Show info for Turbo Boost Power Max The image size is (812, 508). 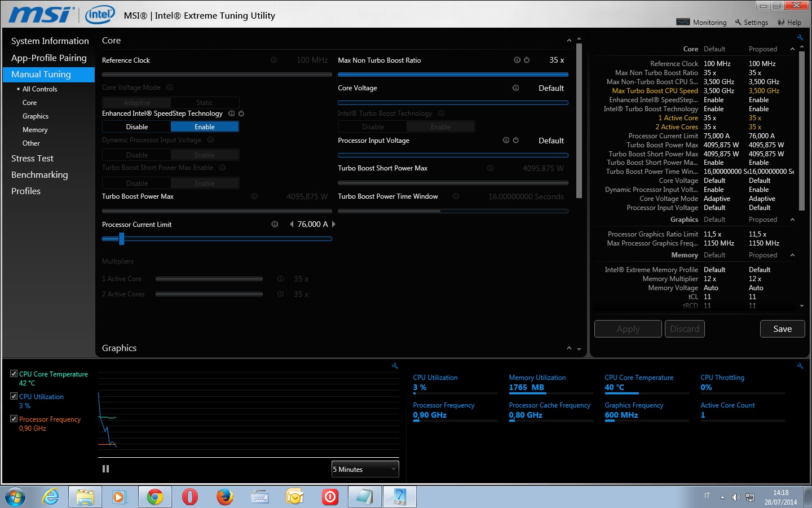point(254,196)
